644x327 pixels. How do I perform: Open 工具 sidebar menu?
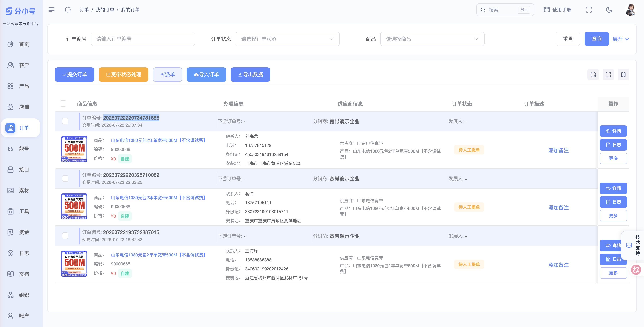tap(21, 211)
